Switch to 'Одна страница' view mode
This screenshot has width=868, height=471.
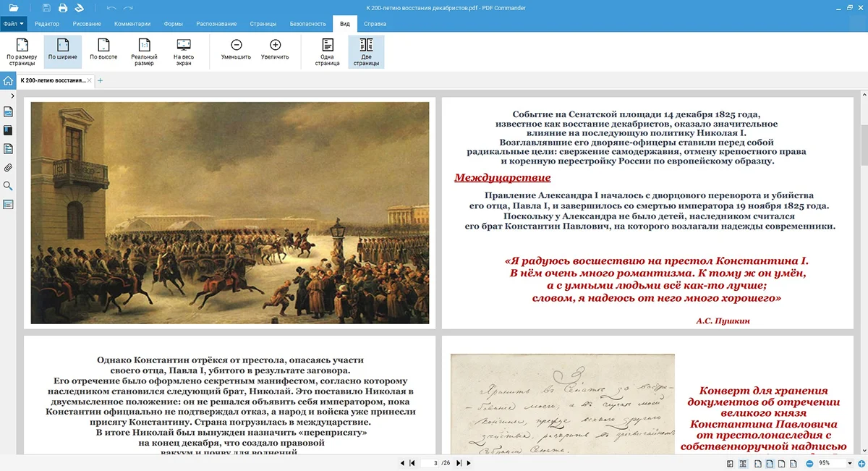327,51
